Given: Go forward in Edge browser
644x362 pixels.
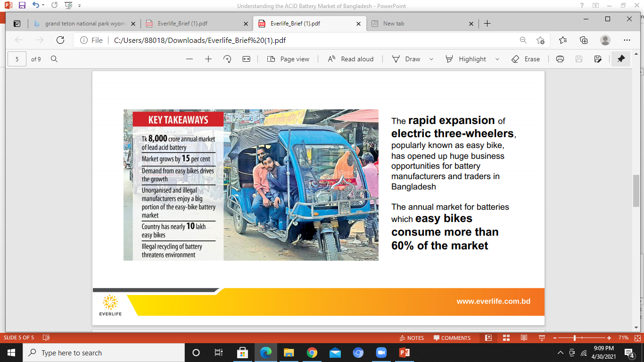Looking at the screenshot, I should (x=40, y=40).
